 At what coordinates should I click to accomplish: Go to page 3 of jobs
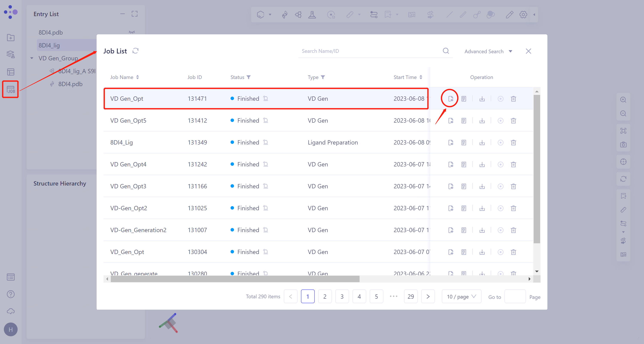point(342,297)
